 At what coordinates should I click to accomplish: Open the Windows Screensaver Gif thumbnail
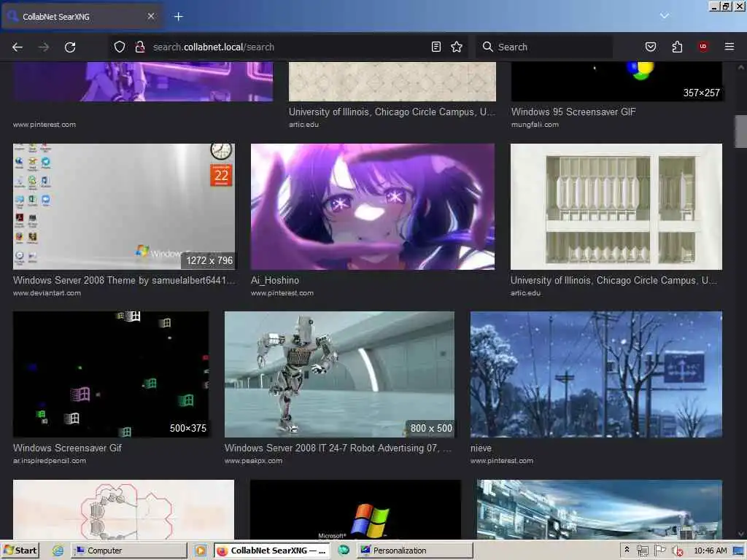click(x=111, y=374)
